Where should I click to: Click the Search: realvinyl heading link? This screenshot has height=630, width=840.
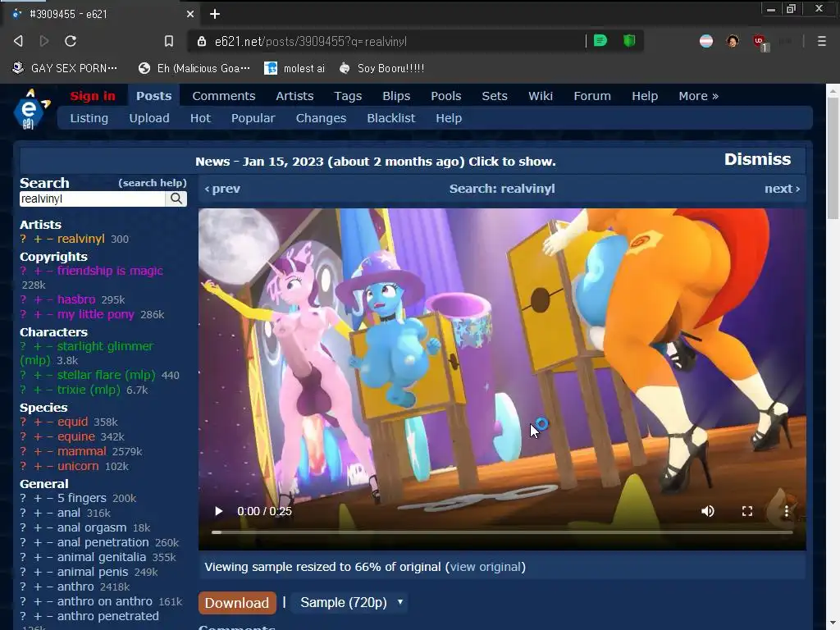(502, 189)
